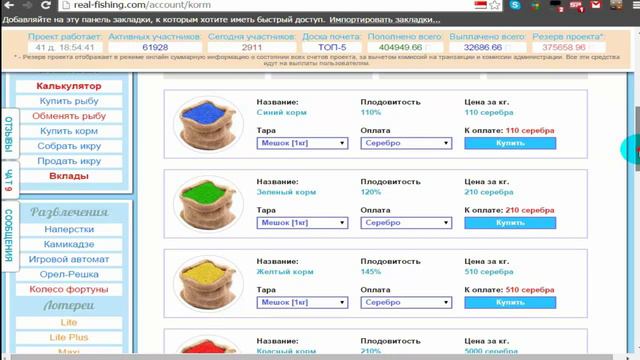Open Вклады in the sidebar
Screen dimensions: 640x360
(x=69, y=176)
